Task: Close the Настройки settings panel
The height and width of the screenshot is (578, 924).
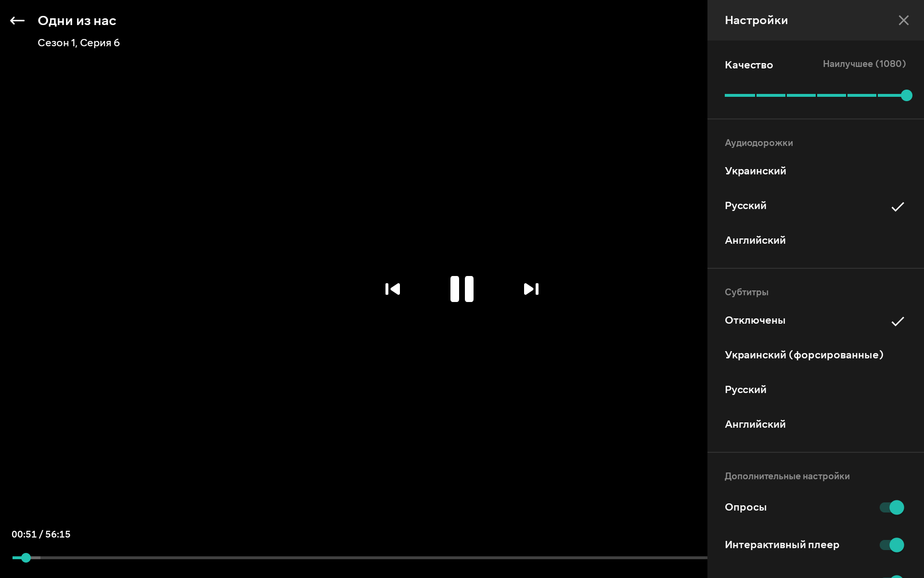Action: pos(903,20)
